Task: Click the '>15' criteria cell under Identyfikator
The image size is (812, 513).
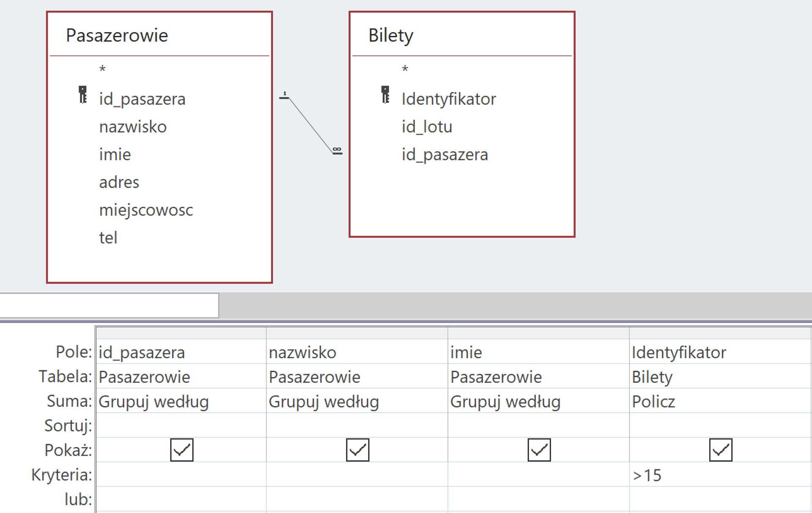Action: (647, 475)
